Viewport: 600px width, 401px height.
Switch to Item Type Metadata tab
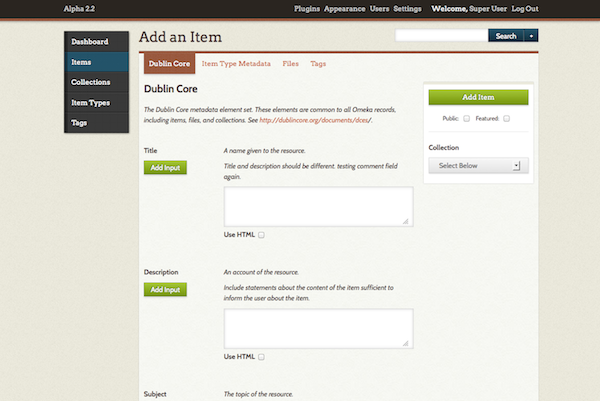pos(236,64)
